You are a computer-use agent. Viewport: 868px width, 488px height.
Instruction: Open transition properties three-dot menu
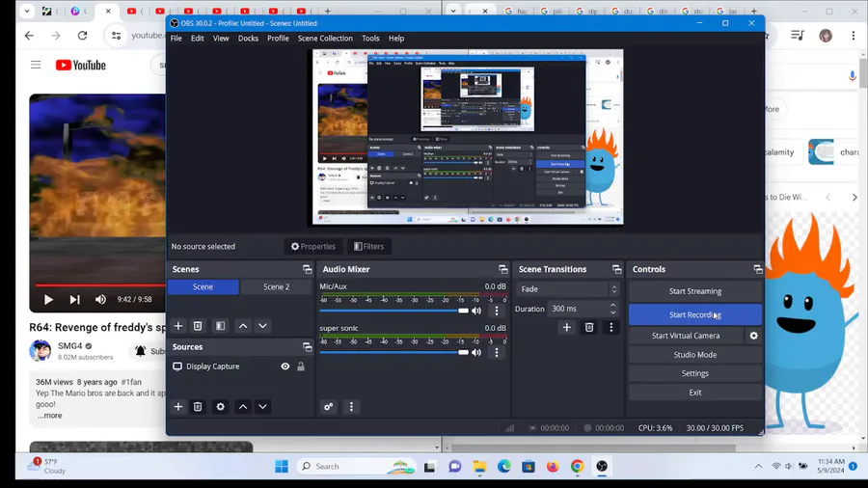(x=611, y=327)
